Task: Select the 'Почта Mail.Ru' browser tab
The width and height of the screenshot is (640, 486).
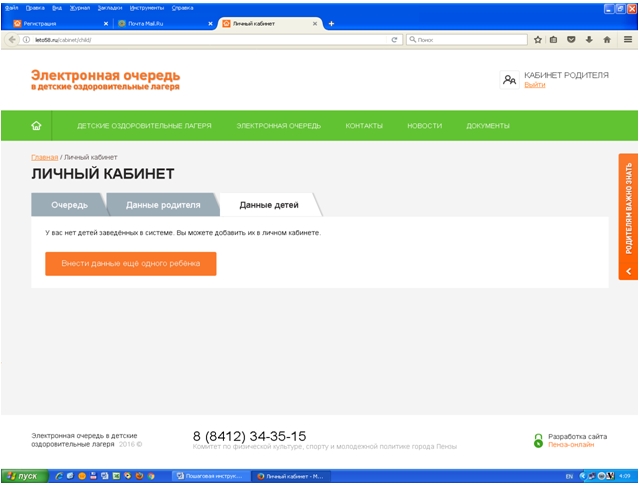Action: click(x=160, y=23)
